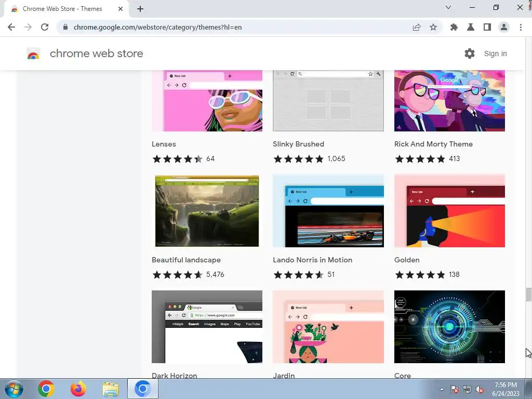
Task: Open the muted volume tray icon
Action: (x=480, y=389)
